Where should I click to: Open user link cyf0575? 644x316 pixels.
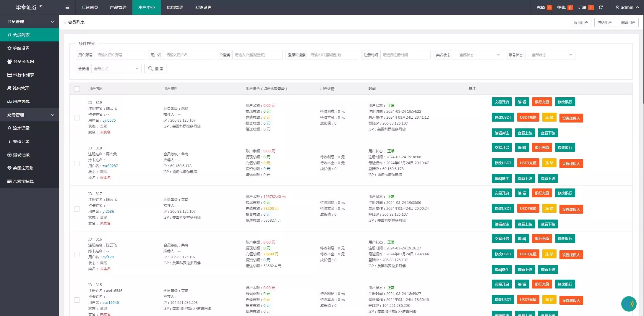pos(109,120)
